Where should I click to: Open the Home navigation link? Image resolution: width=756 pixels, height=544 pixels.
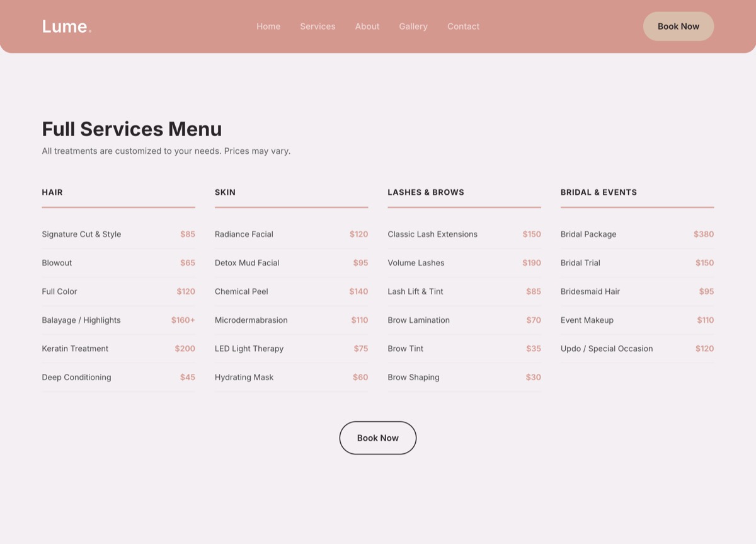click(x=268, y=26)
